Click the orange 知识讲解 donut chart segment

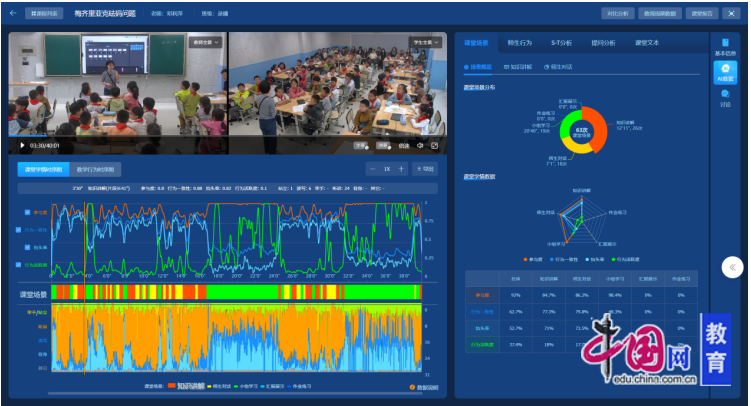pyautogui.click(x=597, y=129)
